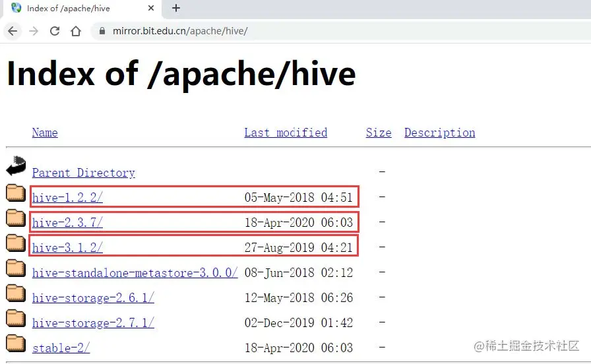Click the date '12-May-2018 06:26'
The width and height of the screenshot is (591, 364).
[299, 297]
